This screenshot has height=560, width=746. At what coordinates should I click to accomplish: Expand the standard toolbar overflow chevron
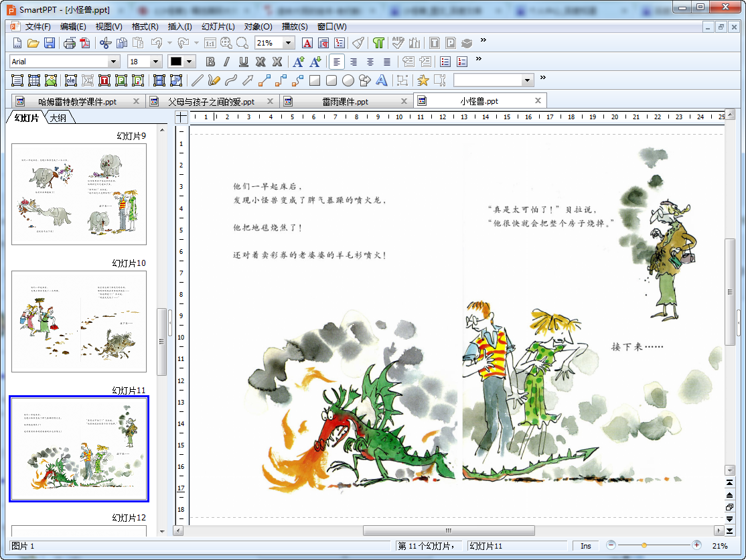(x=483, y=40)
